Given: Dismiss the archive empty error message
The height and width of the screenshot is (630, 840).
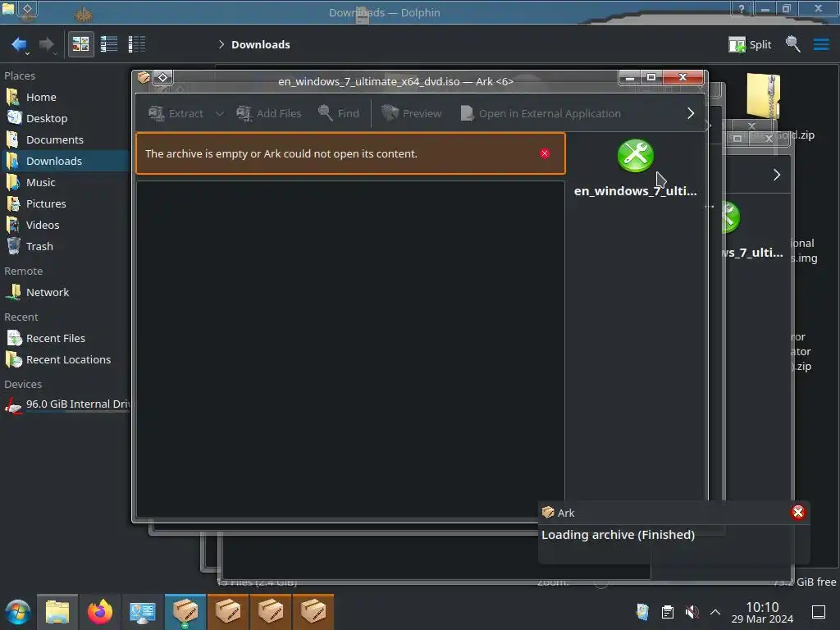Looking at the screenshot, I should click(x=545, y=153).
